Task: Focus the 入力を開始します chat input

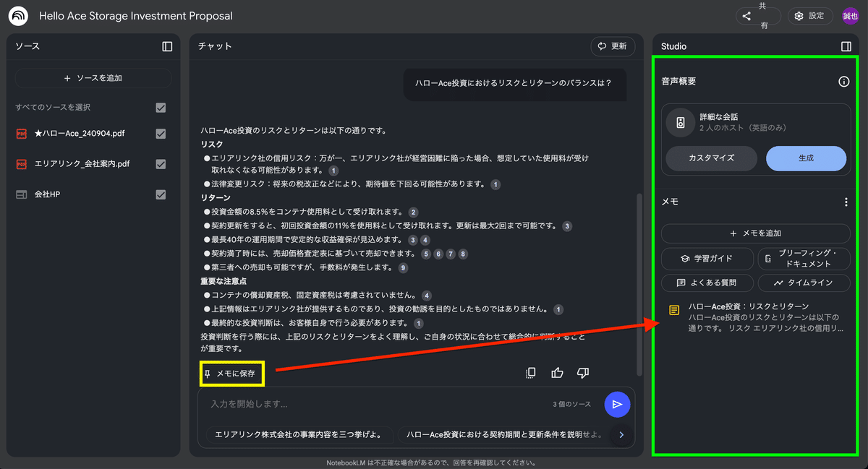Action: coord(376,404)
